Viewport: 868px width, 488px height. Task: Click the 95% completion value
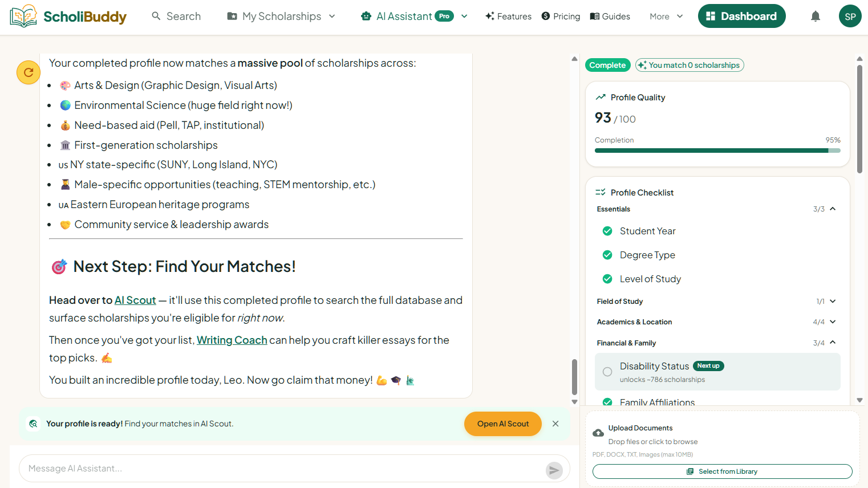tap(833, 140)
